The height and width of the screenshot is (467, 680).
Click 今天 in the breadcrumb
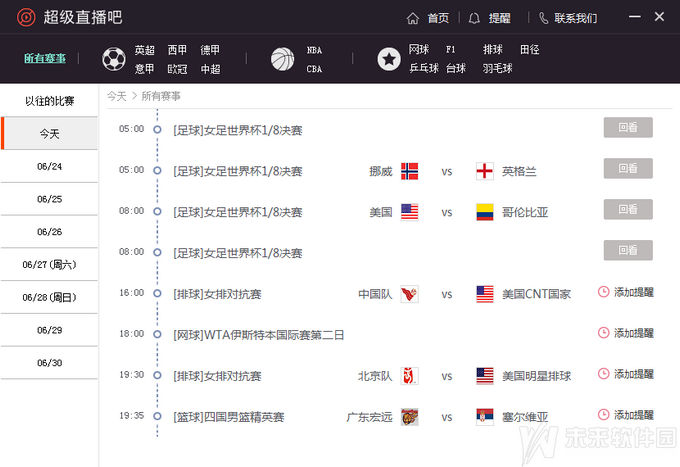pyautogui.click(x=117, y=96)
